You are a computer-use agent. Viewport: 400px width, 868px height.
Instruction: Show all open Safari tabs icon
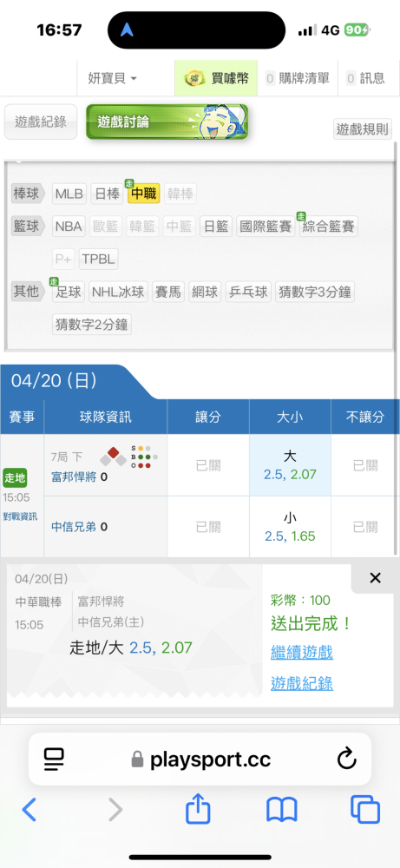click(x=365, y=810)
